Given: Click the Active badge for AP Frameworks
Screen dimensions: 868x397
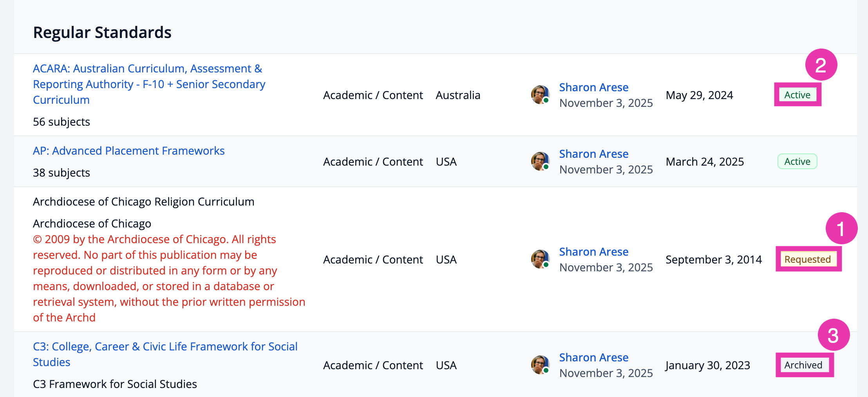Looking at the screenshot, I should click(797, 161).
